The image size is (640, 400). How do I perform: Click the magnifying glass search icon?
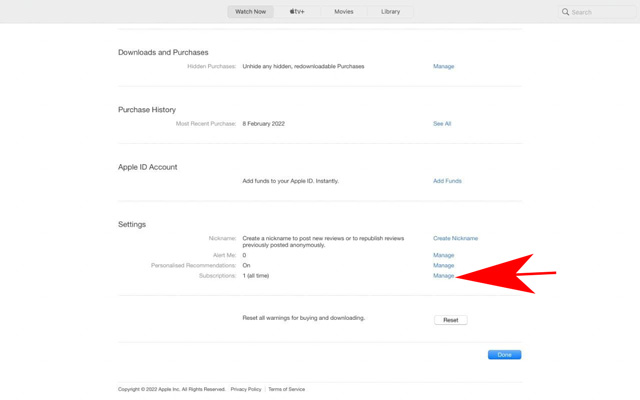pos(565,12)
